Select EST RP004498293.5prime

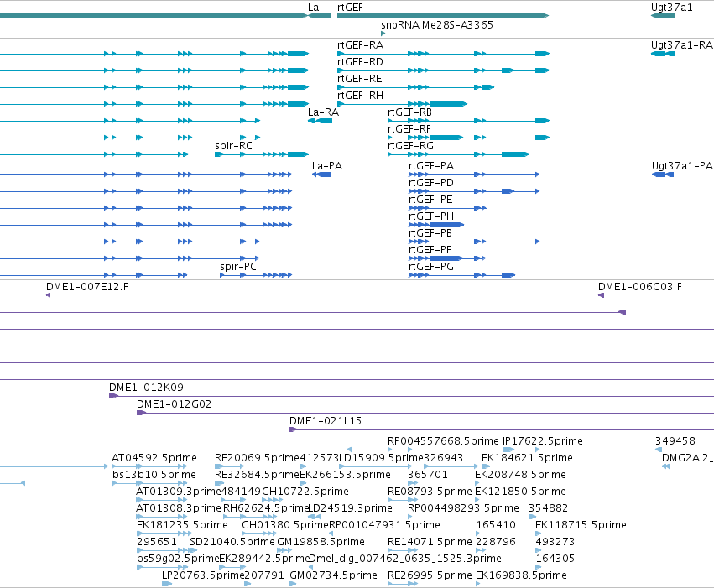tap(463, 508)
